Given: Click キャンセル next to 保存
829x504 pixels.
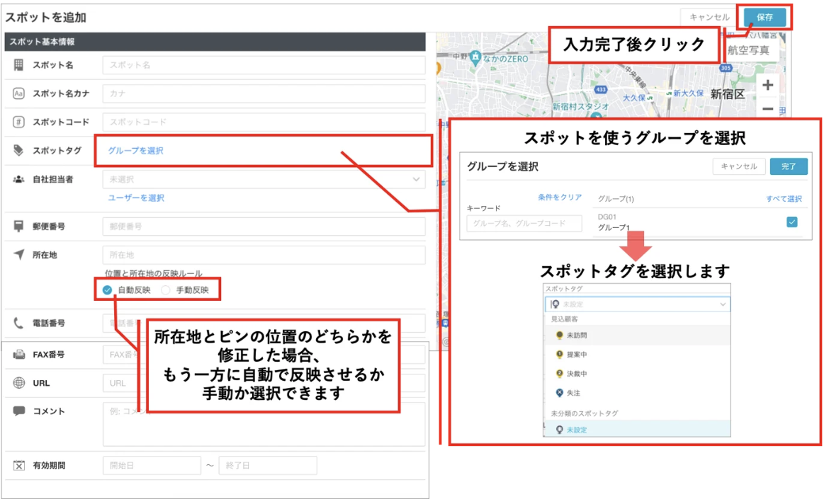Looking at the screenshot, I should point(709,18).
